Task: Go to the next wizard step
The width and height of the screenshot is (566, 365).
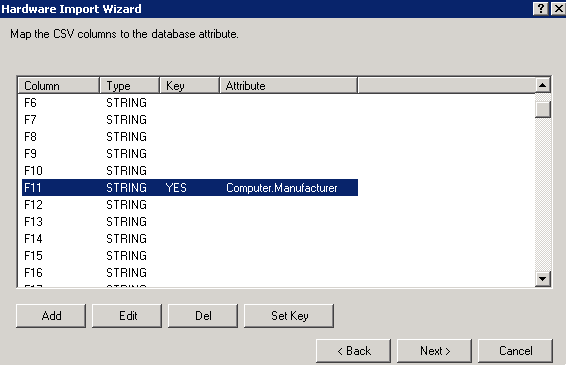Action: click(434, 351)
